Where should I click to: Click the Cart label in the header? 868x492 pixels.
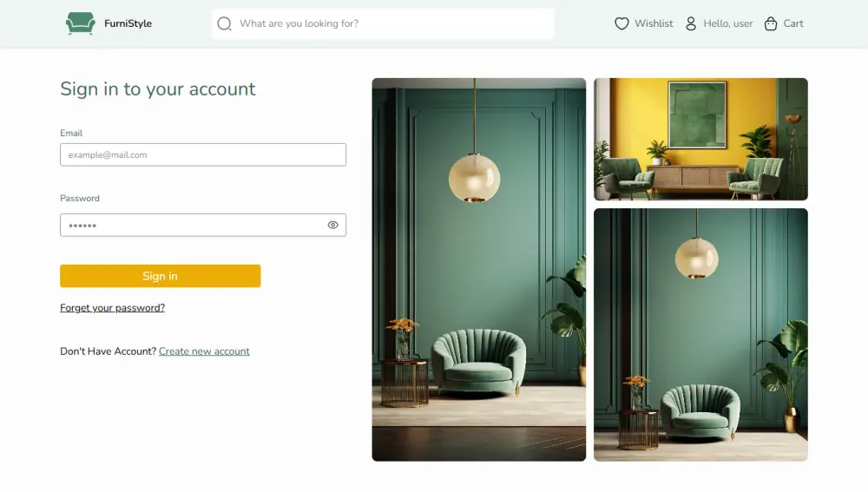click(793, 23)
